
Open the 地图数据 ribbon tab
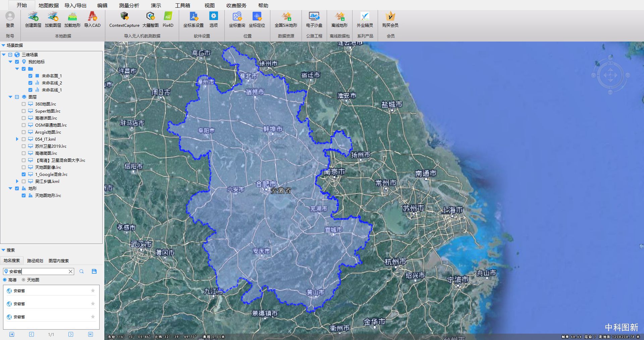[49, 5]
